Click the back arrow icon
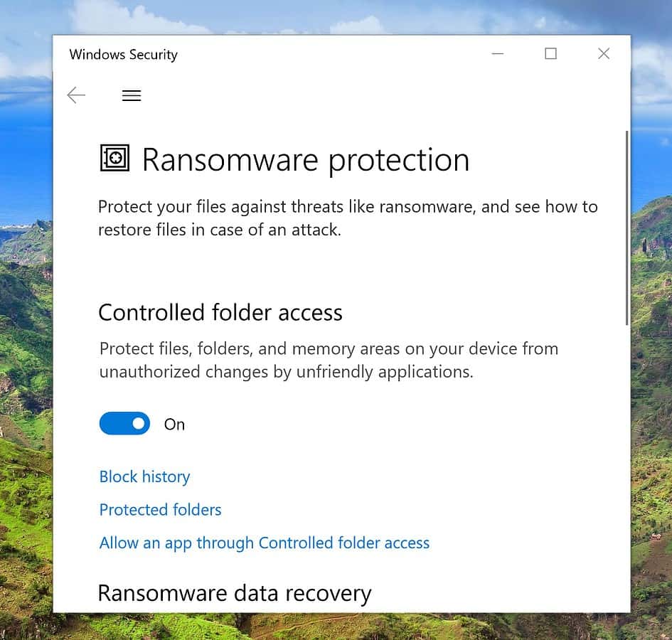This screenshot has height=640, width=672. pyautogui.click(x=76, y=95)
